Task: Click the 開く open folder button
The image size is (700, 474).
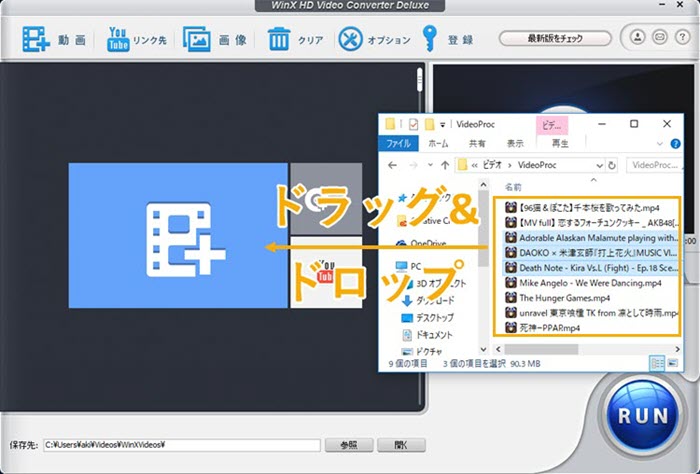Action: click(x=401, y=445)
